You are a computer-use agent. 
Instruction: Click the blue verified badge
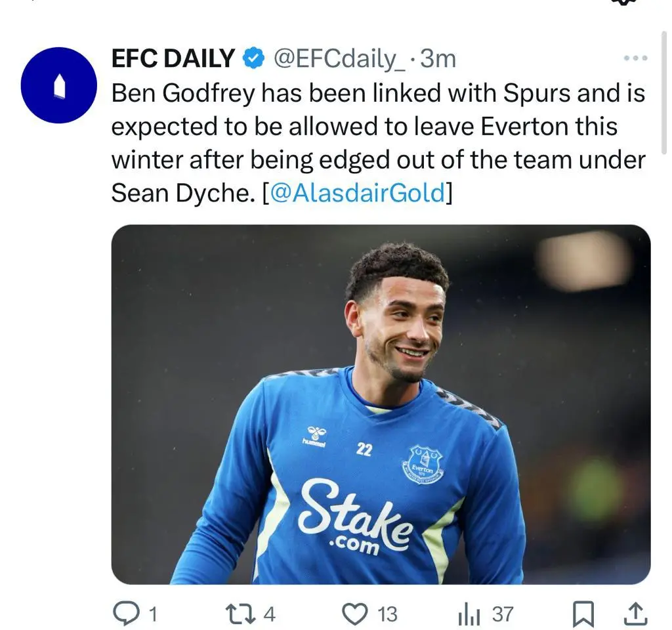tap(253, 59)
